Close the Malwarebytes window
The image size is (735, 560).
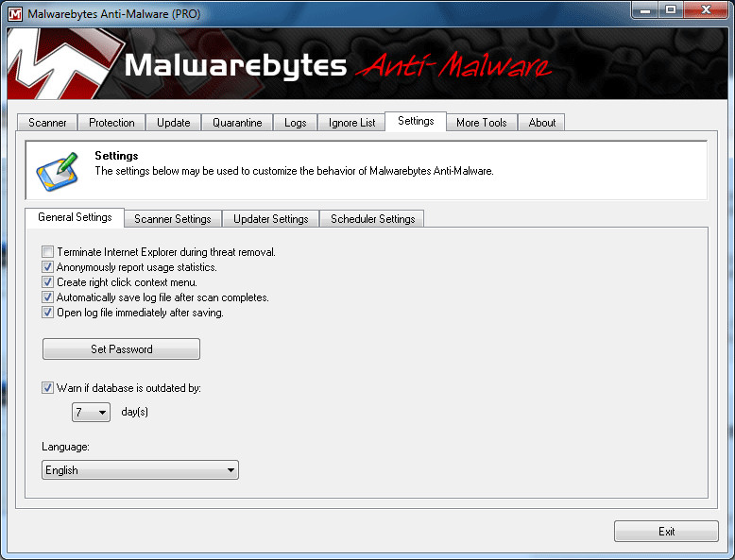coord(706,9)
